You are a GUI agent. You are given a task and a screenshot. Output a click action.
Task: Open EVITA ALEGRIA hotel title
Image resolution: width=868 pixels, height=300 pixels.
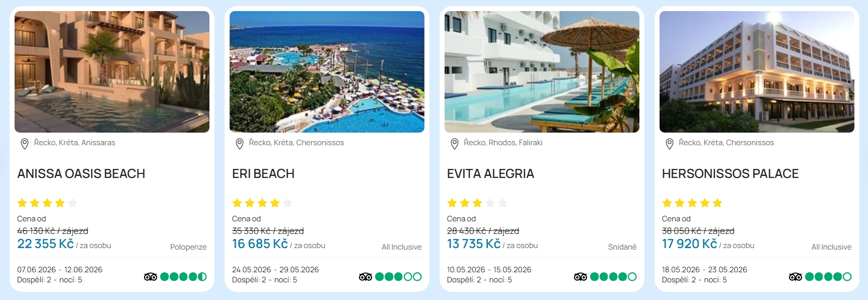[490, 174]
